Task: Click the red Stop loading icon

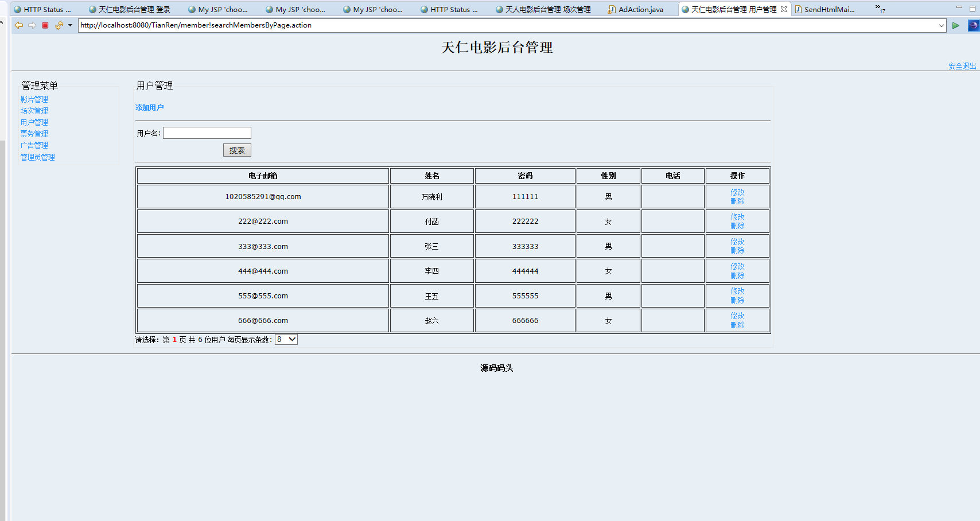Action: click(45, 25)
